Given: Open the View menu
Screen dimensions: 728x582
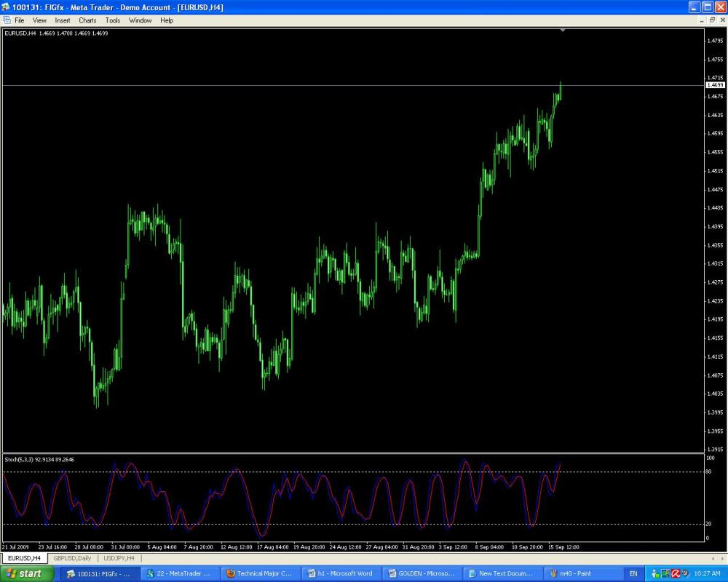Looking at the screenshot, I should [x=39, y=20].
